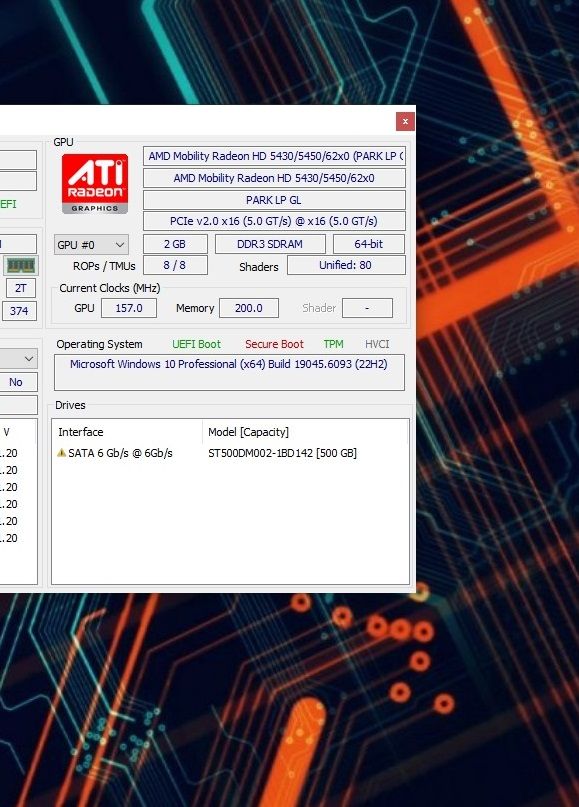
Task: Click the 374 timing value field
Action: [19, 311]
